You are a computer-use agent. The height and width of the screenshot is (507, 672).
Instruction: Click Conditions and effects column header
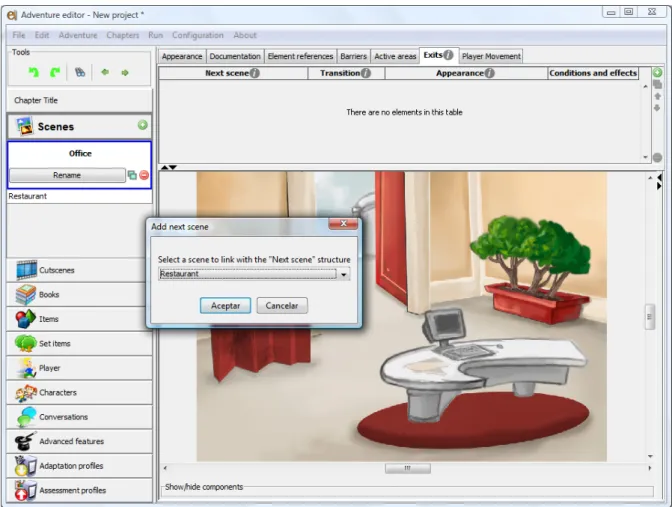pyautogui.click(x=593, y=73)
